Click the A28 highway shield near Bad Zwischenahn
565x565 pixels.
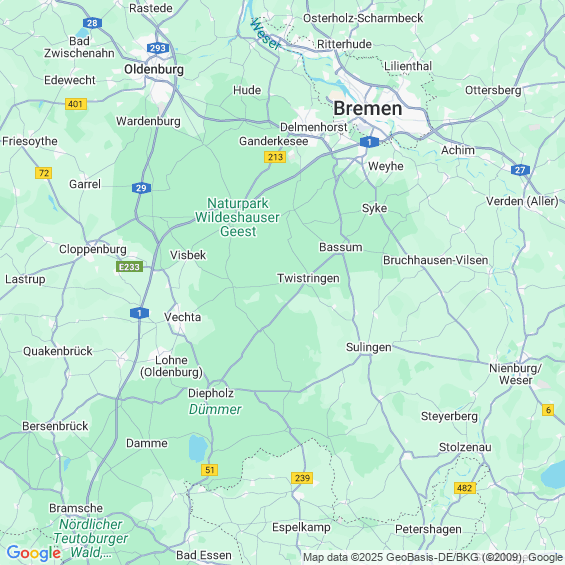click(92, 23)
